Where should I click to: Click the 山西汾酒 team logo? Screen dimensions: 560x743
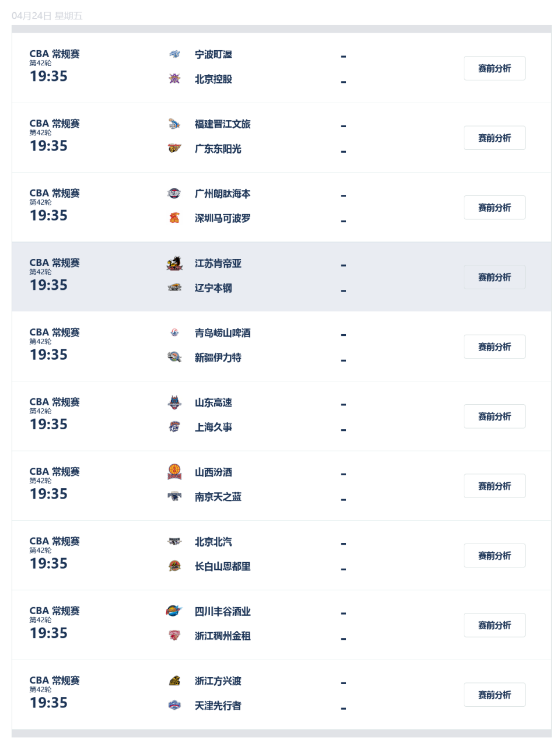[x=174, y=472]
